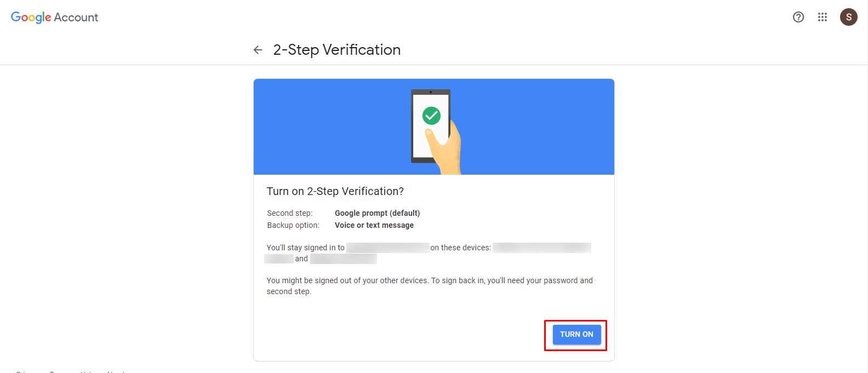
Task: Go back using the left arrow
Action: [258, 50]
